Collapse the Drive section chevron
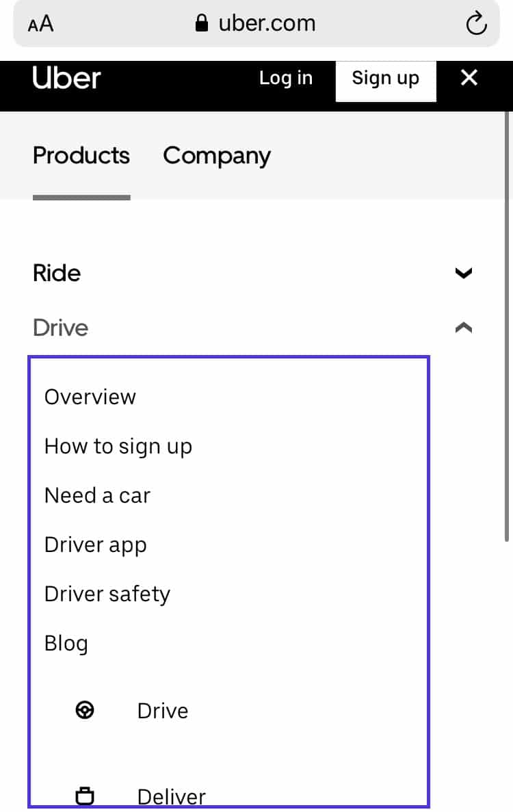Viewport: 513px width, 812px height. pos(464,327)
